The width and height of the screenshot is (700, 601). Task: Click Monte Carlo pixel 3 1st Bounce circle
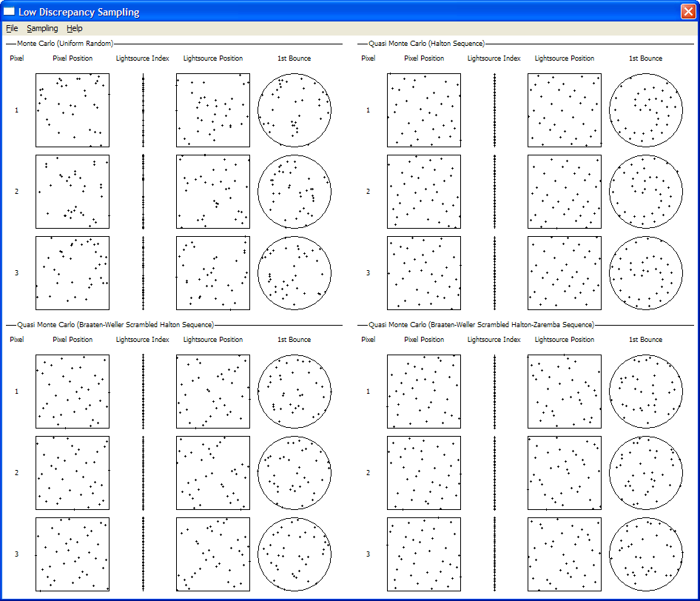295,273
